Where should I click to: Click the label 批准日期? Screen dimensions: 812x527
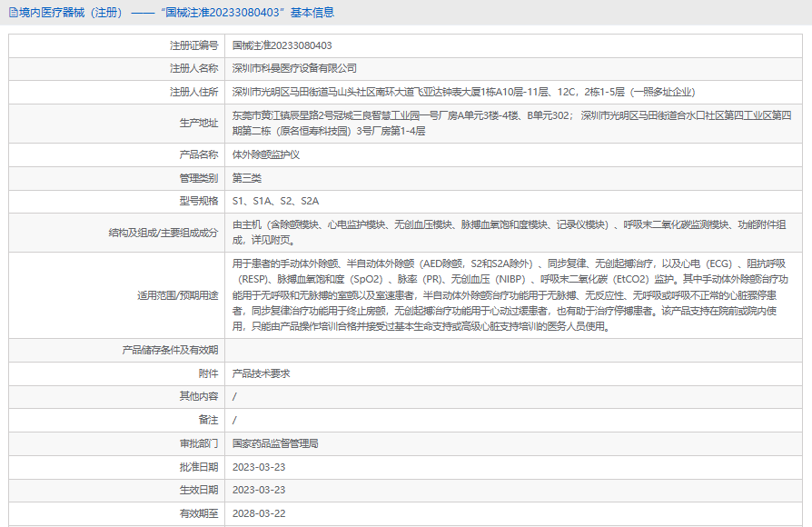(199, 467)
